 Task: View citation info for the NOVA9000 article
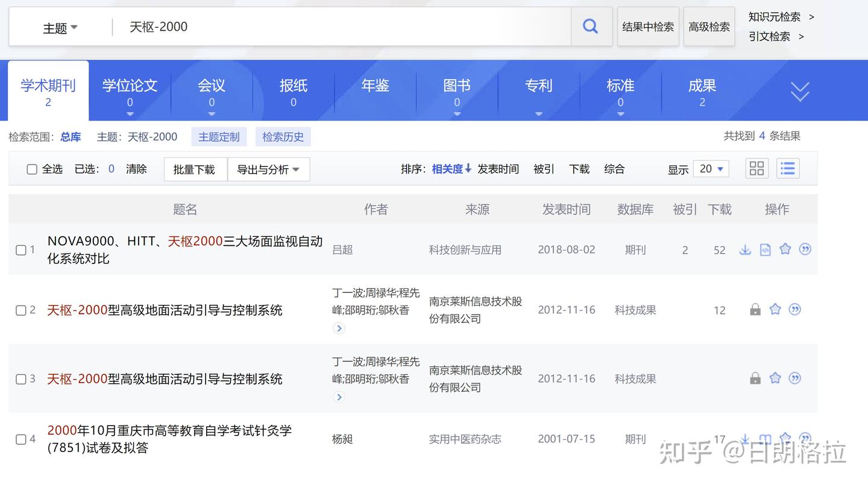pyautogui.click(x=805, y=249)
